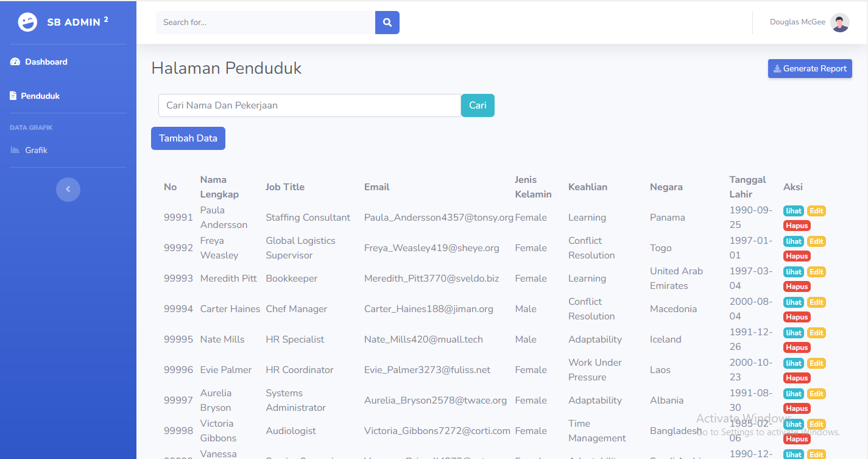Click lihat for Paula Andersson row

[794, 211]
